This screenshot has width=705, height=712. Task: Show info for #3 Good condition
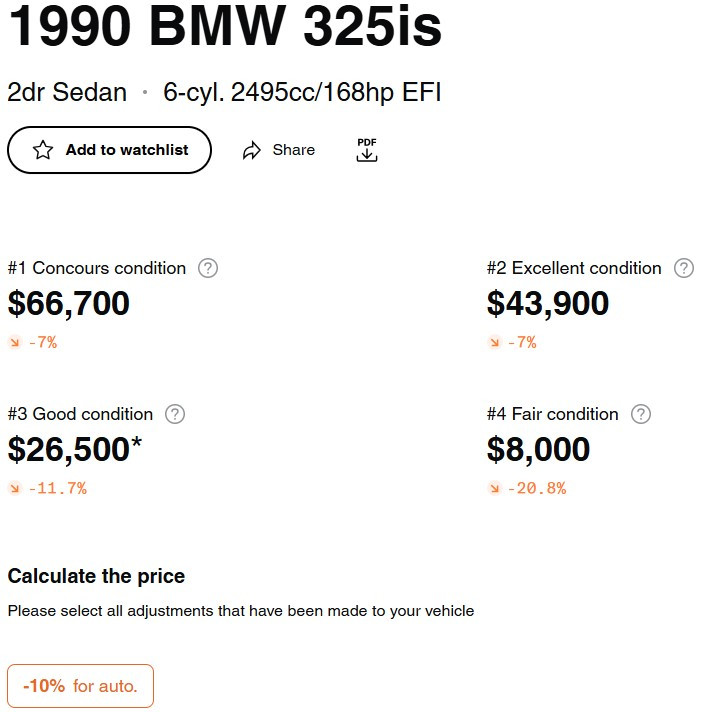[x=175, y=414]
